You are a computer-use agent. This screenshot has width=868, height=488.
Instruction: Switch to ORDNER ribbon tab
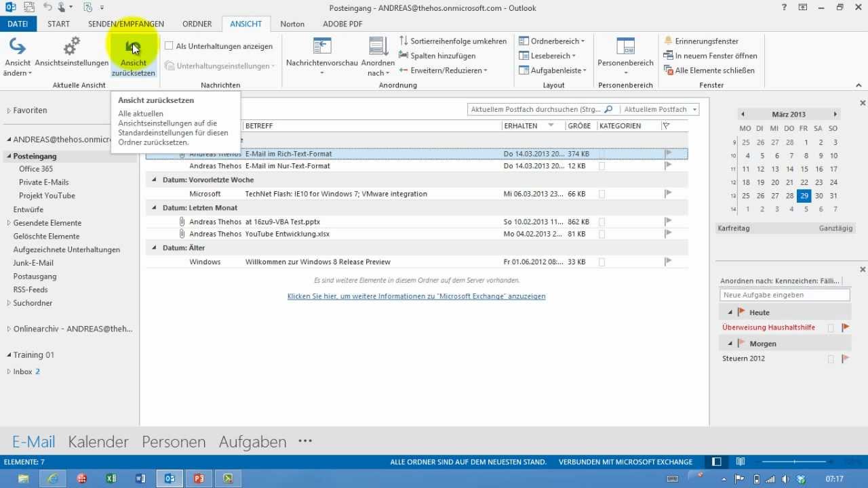click(x=197, y=24)
